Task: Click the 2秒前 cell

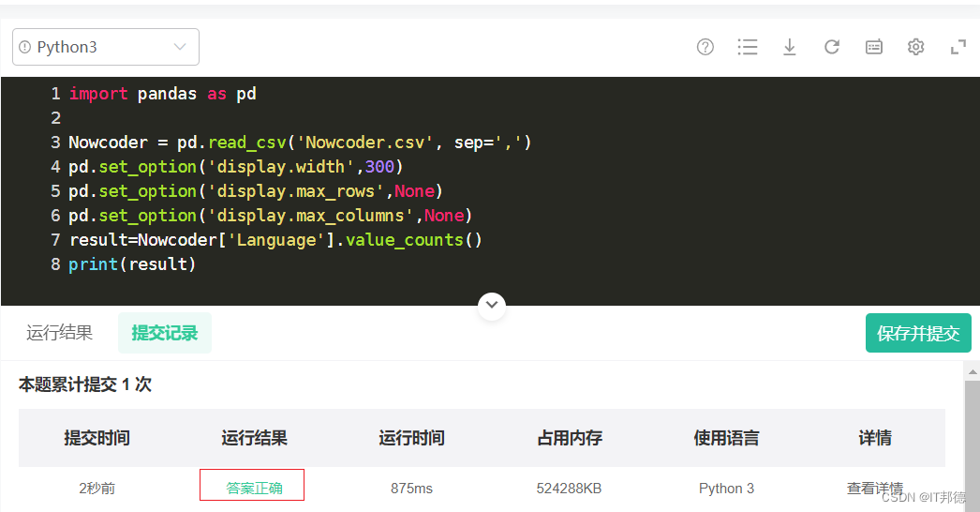Action: 97,489
